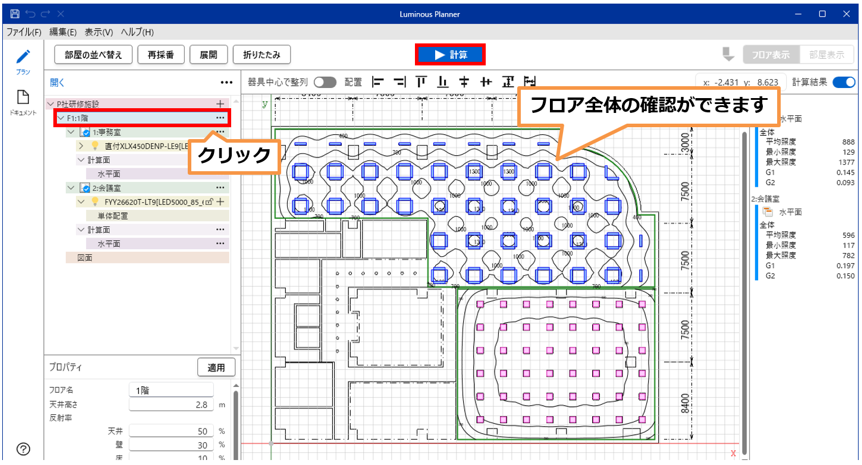Click the save icon in title bar

point(14,15)
